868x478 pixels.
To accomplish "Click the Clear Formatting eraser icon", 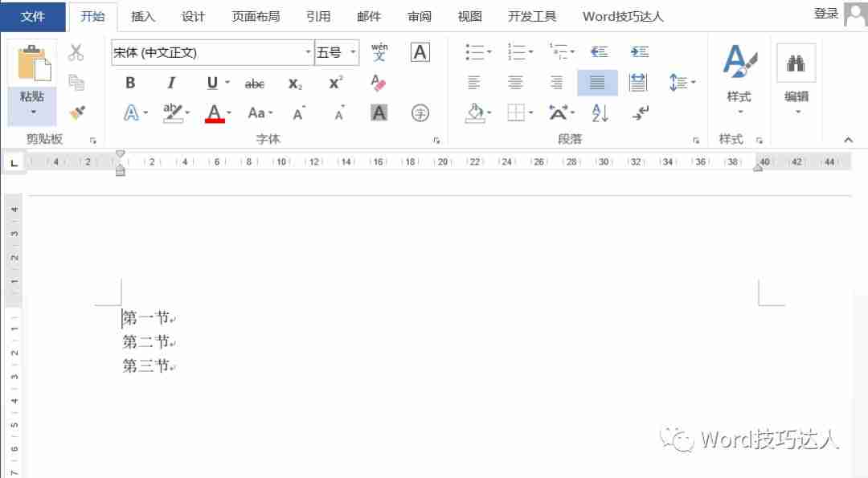I will [379, 83].
